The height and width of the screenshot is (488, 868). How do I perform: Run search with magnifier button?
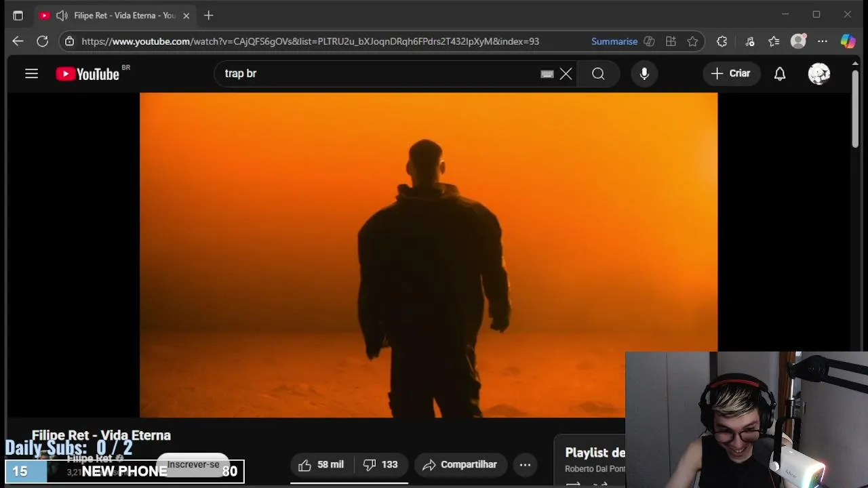[x=598, y=73]
